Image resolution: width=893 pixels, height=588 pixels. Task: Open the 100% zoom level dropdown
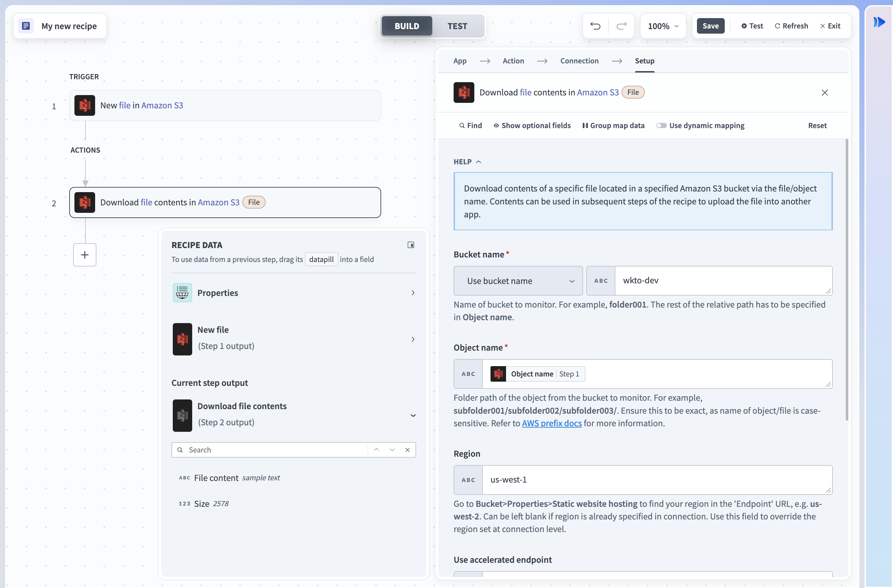pyautogui.click(x=663, y=26)
